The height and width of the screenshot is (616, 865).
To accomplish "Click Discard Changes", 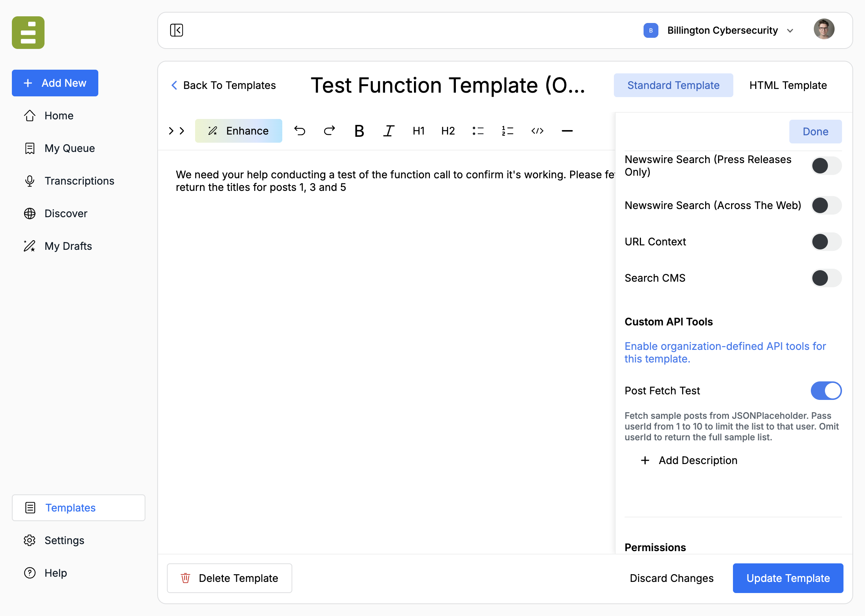I will (671, 578).
